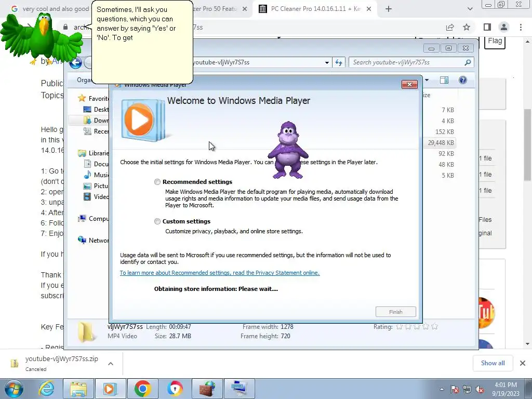Open the Windows Media Player taskbar icon
Screen dimensions: 532x399
(x=110, y=389)
